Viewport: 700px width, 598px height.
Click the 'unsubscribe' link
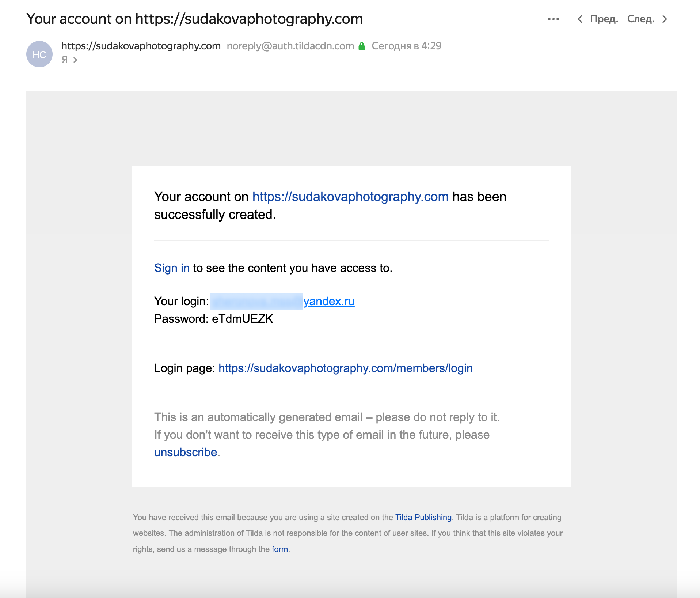(x=186, y=452)
